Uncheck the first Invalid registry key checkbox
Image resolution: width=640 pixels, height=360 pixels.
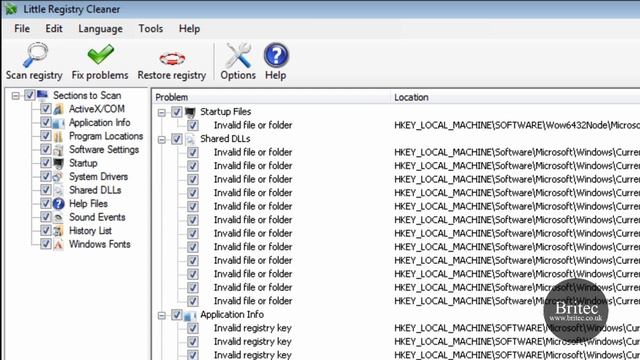point(193,328)
